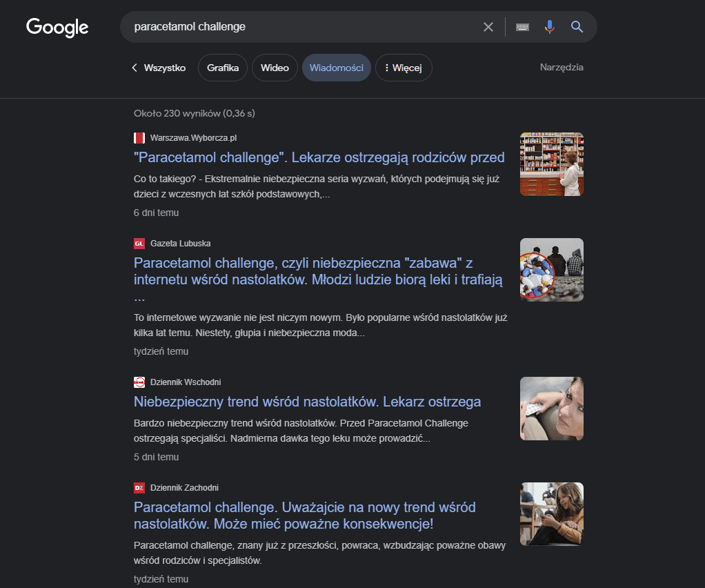Click the Dziennik Wschodni favicon
Image resolution: width=705 pixels, height=588 pixels.
(x=139, y=382)
